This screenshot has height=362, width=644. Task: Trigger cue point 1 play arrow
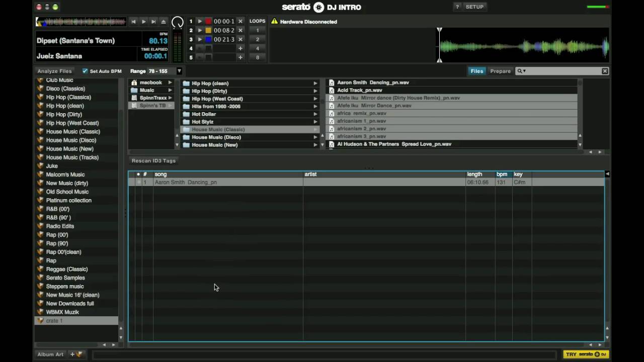(200, 21)
